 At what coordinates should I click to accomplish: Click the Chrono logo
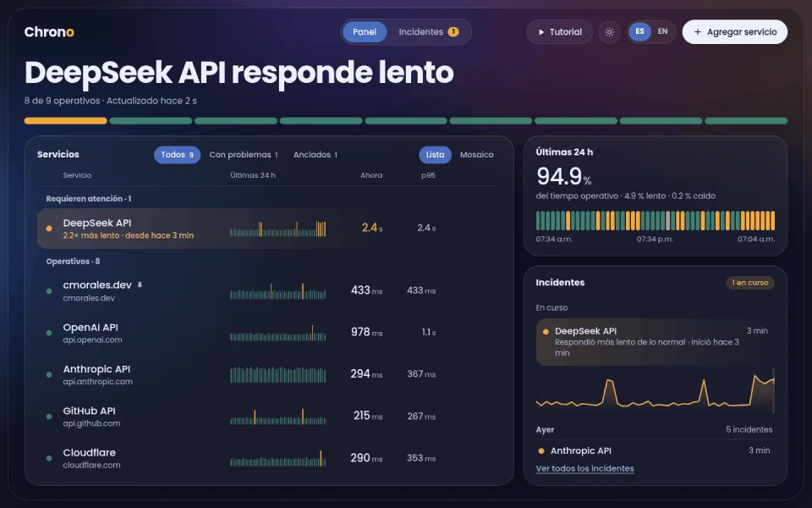[49, 32]
